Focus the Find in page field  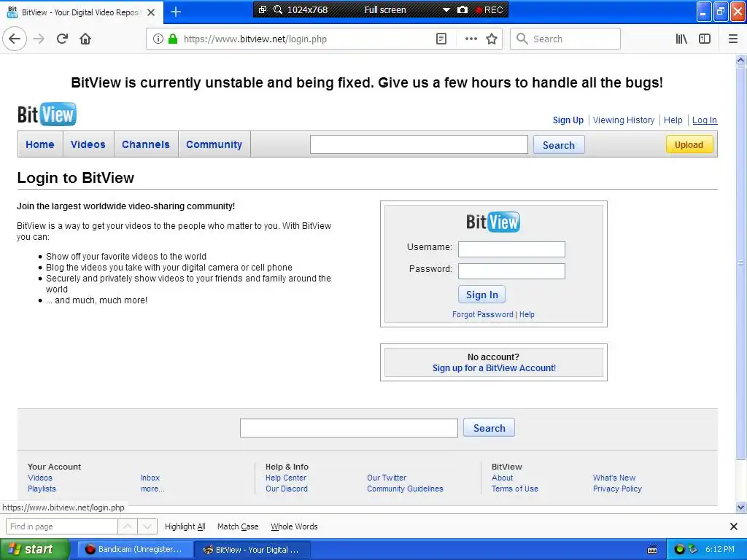(61, 526)
